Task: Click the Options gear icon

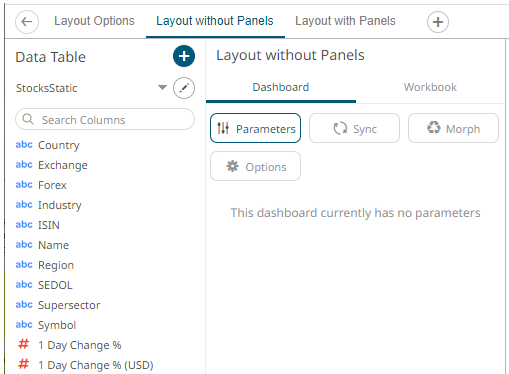Action: [232, 166]
